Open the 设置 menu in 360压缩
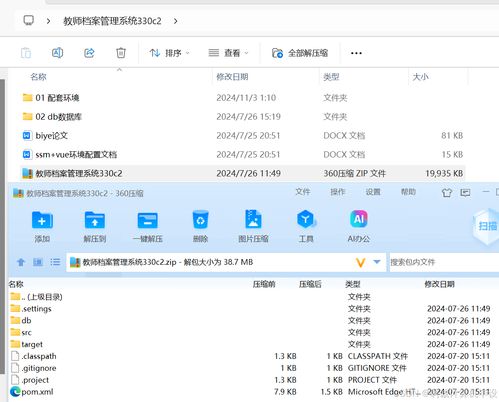The width and height of the screenshot is (499, 402). [373, 192]
